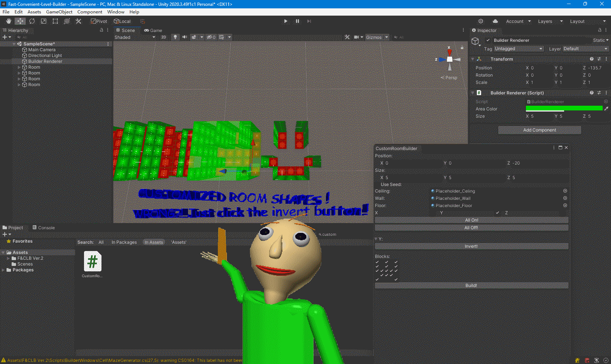This screenshot has height=364, width=611.
Task: Switch to the Game tab
Action: pos(153,30)
